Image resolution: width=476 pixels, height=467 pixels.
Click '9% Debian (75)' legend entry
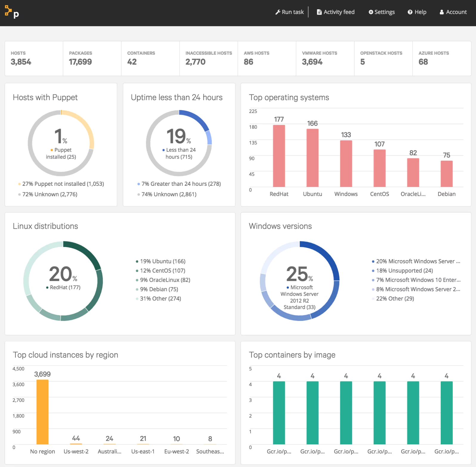click(157, 289)
